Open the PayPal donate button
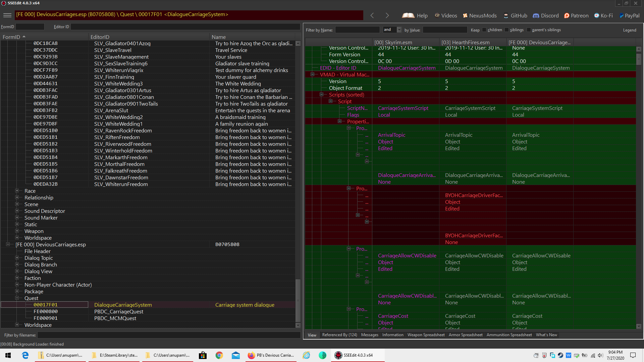This screenshot has width=644, height=362. coord(629,15)
